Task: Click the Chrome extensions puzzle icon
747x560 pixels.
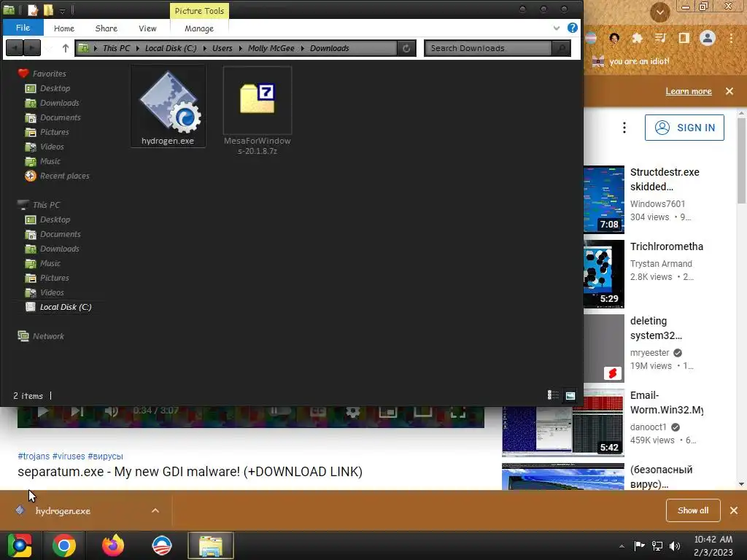Action: pos(637,38)
